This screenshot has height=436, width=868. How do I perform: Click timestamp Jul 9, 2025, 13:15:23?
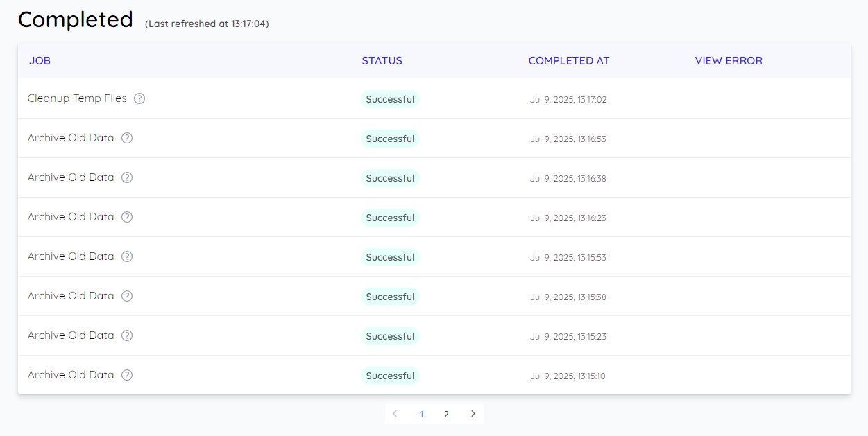568,337
